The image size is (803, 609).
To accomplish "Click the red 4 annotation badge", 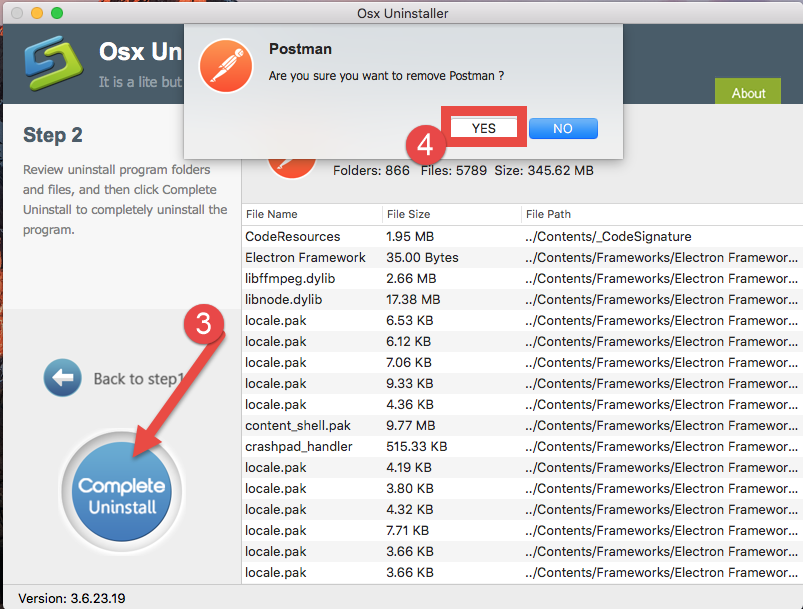I will click(x=426, y=146).
